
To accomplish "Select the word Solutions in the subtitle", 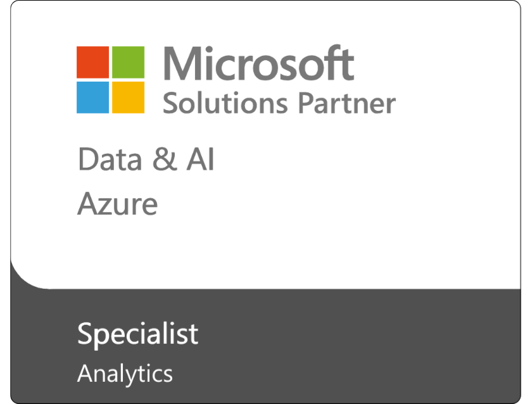I will coord(225,103).
